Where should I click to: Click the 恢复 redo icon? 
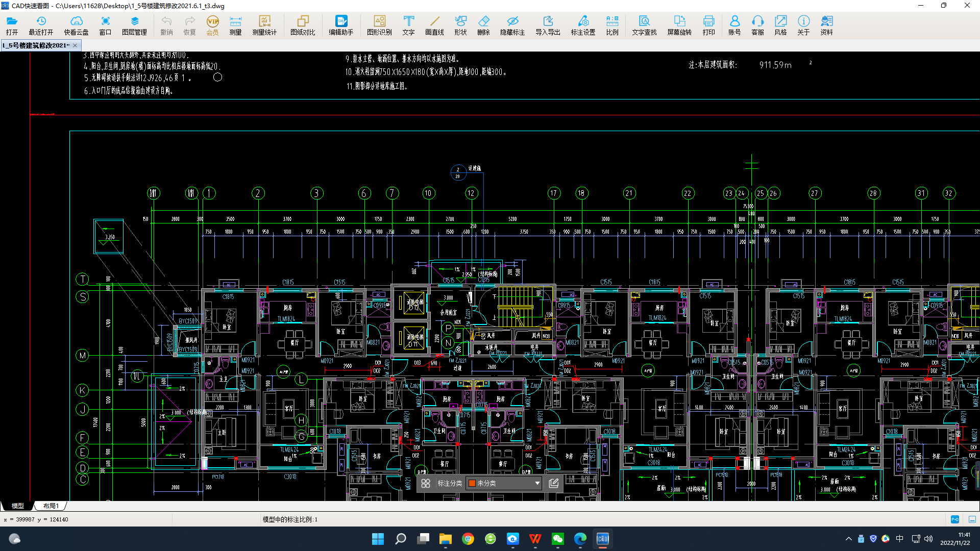189,25
